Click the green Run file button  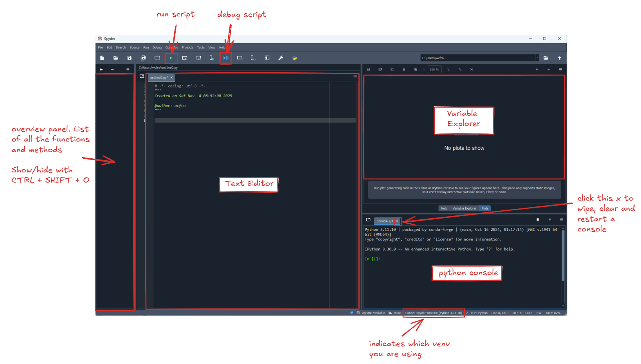(171, 58)
